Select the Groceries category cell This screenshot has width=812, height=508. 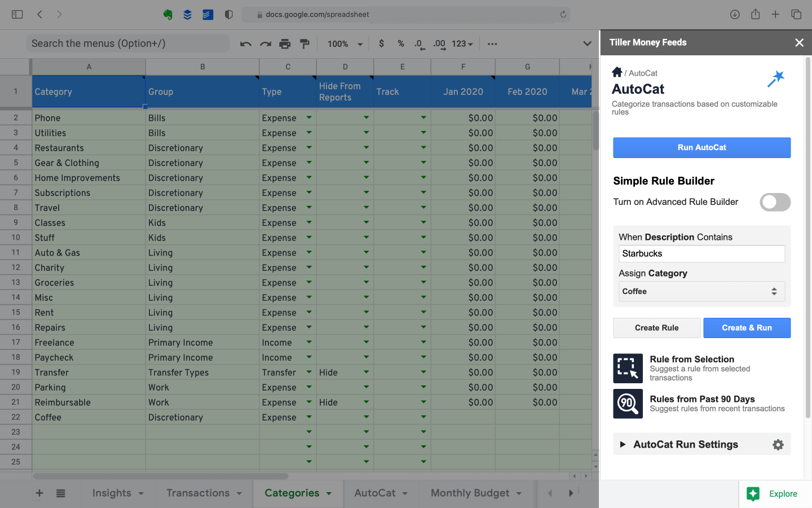(89, 283)
